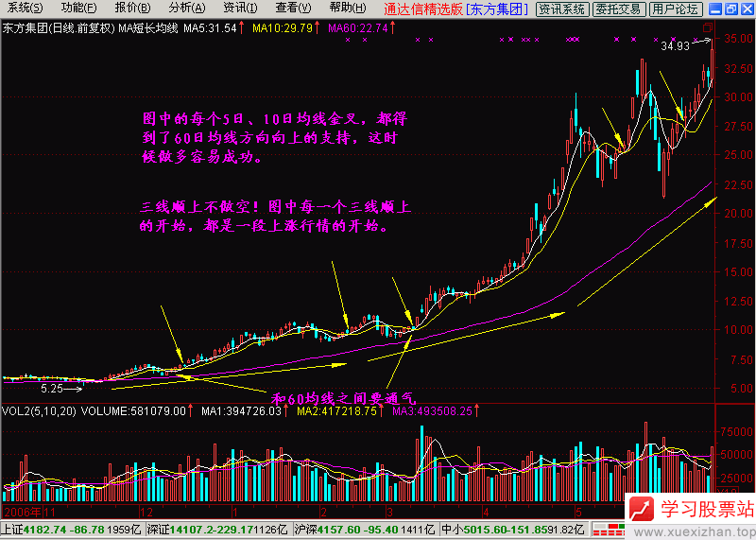The width and height of the screenshot is (756, 540).
Task: Click the 上证 index status bar entry
Action: coord(72,530)
